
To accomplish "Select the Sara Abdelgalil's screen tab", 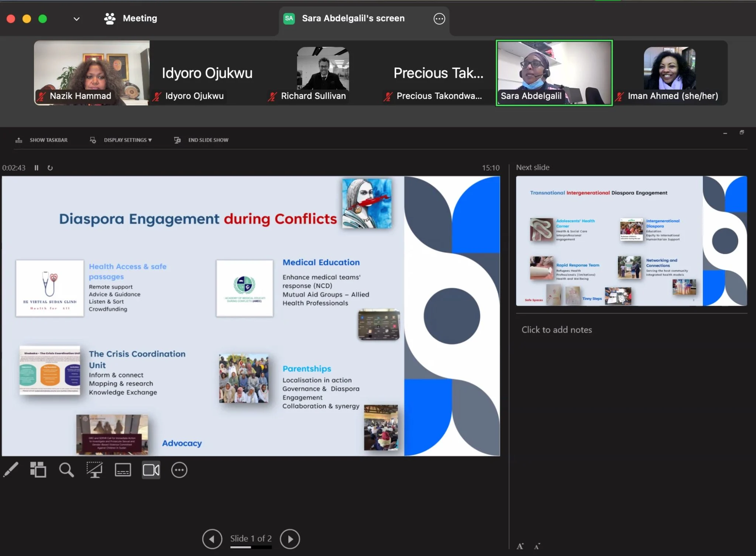I will coord(353,18).
